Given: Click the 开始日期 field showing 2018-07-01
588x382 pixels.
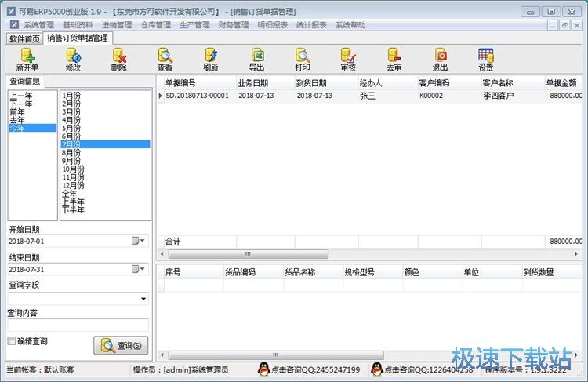Looking at the screenshot, I should point(78,241).
